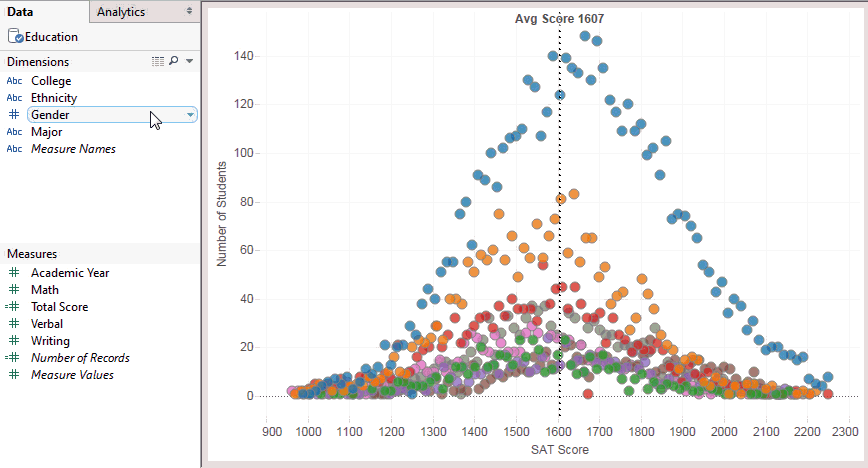The height and width of the screenshot is (468, 868).
Task: Click the number type icon beside Gender
Action: 14,115
